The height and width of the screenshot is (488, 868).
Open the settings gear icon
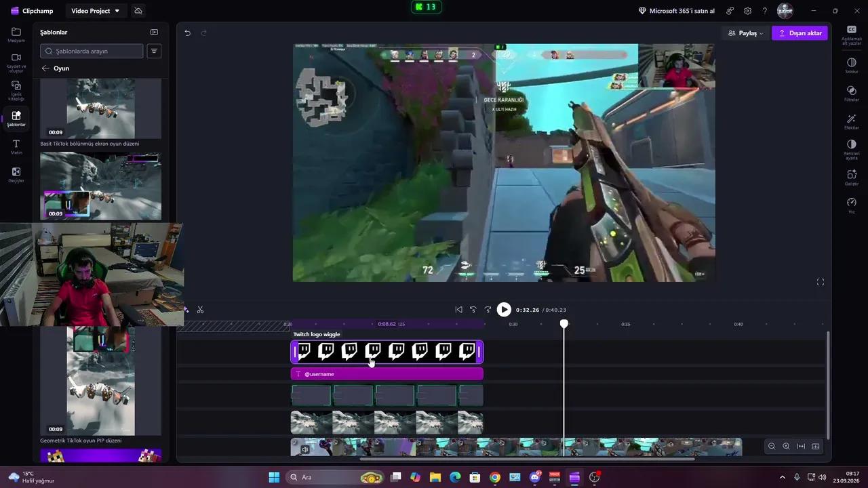[x=747, y=11]
